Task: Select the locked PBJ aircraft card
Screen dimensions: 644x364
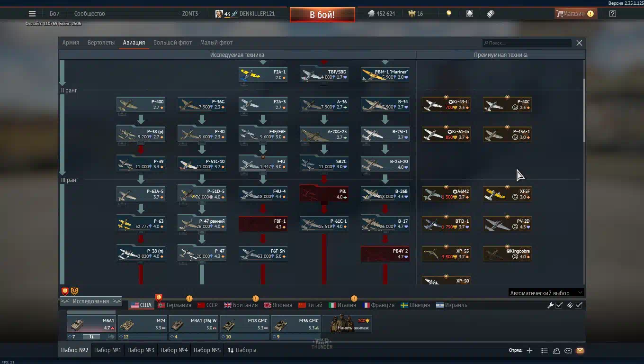Action: click(x=324, y=194)
